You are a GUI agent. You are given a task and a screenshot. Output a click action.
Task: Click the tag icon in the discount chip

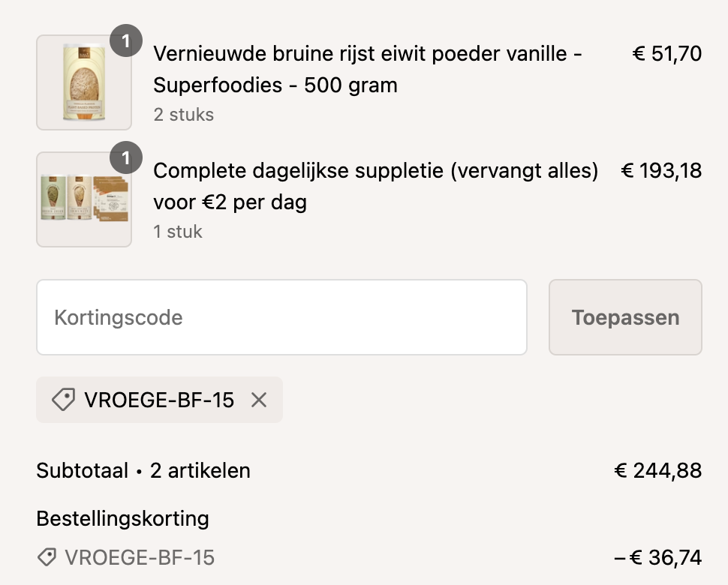63,400
